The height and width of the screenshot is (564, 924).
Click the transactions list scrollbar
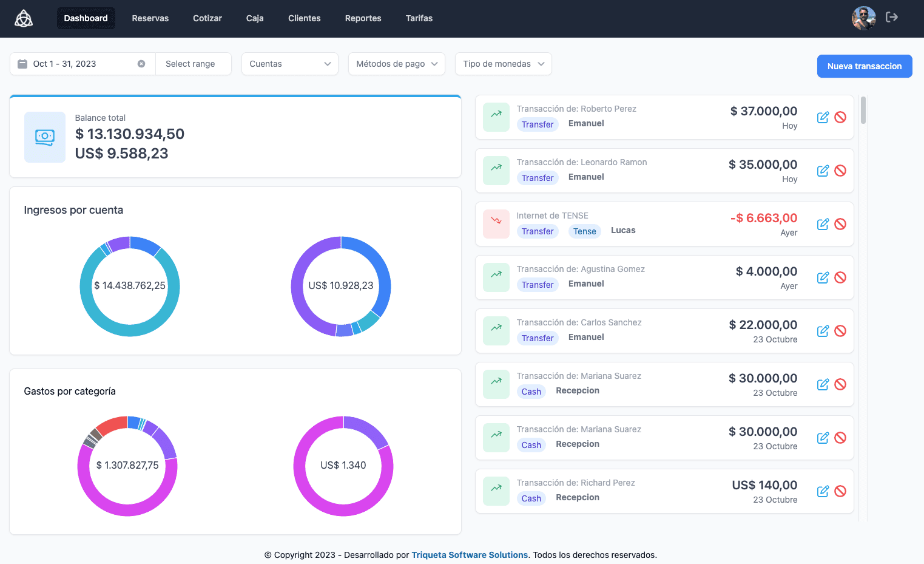(x=863, y=110)
